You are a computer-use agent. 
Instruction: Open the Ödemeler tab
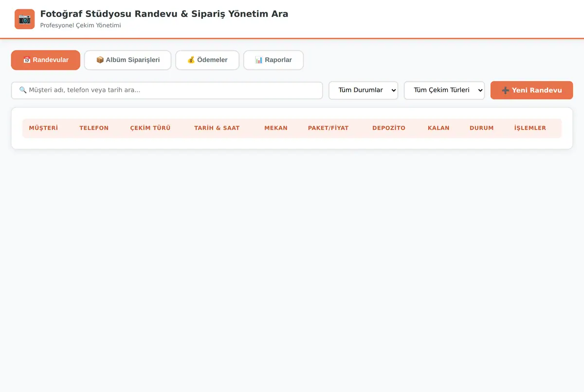(207, 60)
